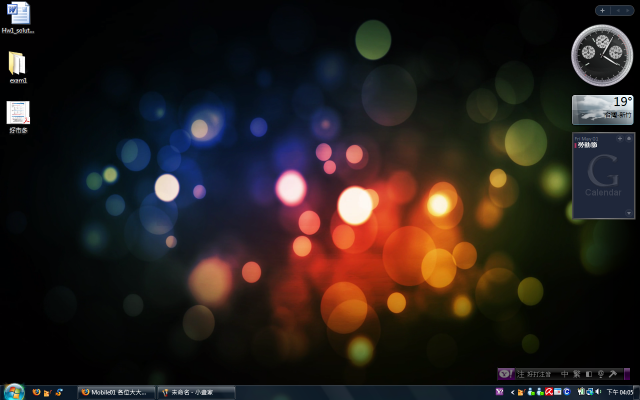Click the plus icon in calendar gadget

[620, 138]
